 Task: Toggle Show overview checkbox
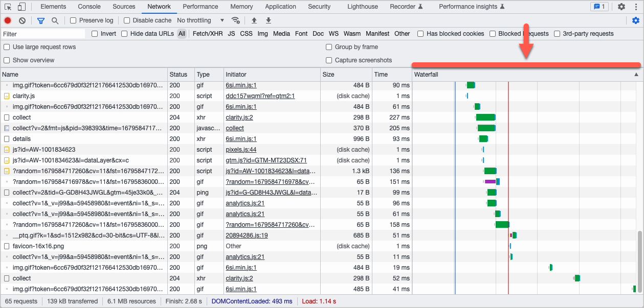click(x=7, y=60)
